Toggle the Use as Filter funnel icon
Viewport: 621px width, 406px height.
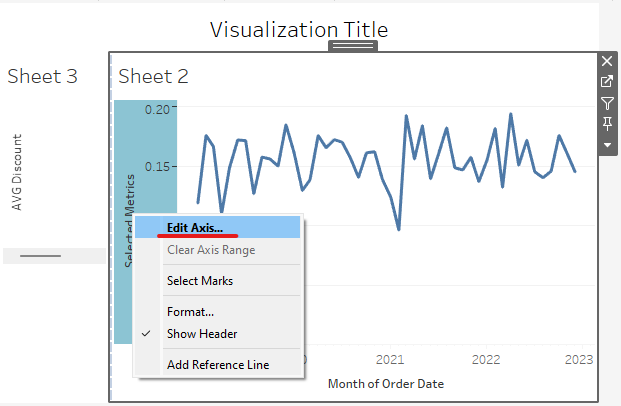coord(607,103)
